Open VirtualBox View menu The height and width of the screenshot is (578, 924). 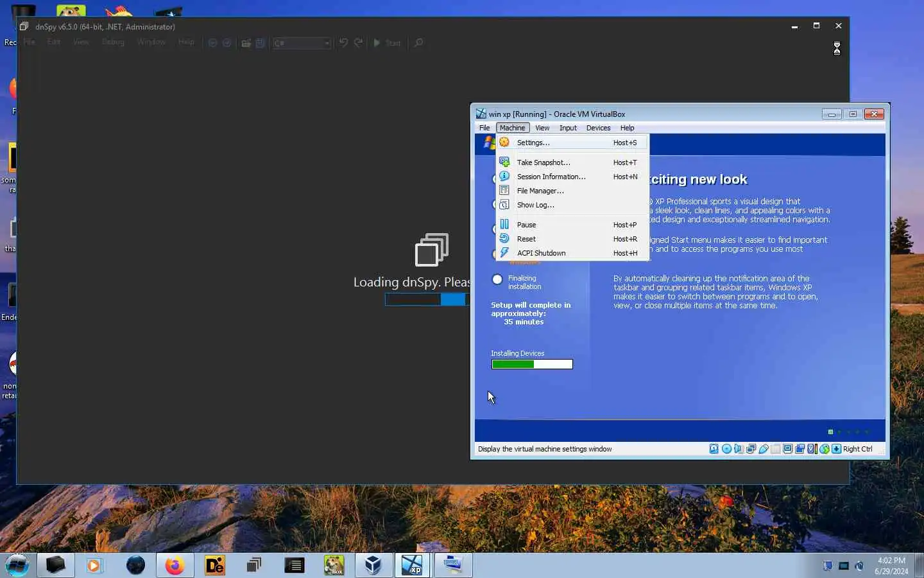[542, 128]
